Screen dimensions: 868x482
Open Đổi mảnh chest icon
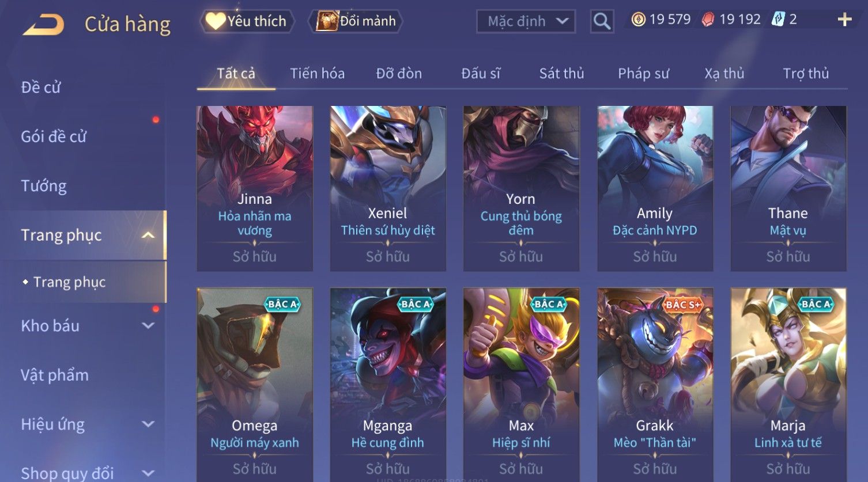(x=356, y=21)
